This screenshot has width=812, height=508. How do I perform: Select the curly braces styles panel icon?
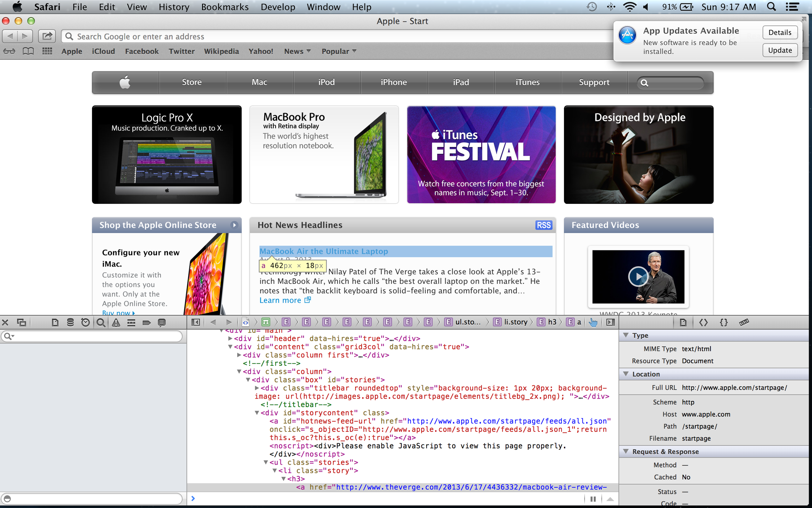coord(724,322)
